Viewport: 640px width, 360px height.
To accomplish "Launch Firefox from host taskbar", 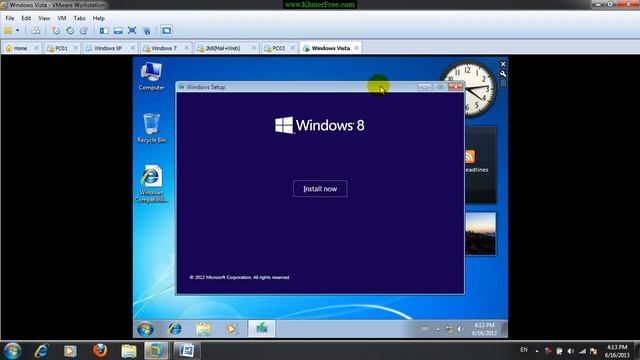I will (x=100, y=351).
